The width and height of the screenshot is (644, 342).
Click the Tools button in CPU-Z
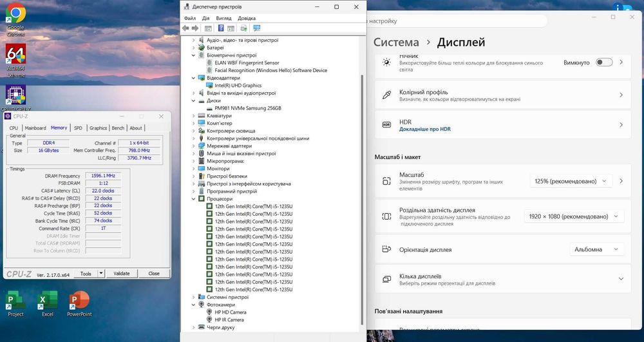coord(86,274)
